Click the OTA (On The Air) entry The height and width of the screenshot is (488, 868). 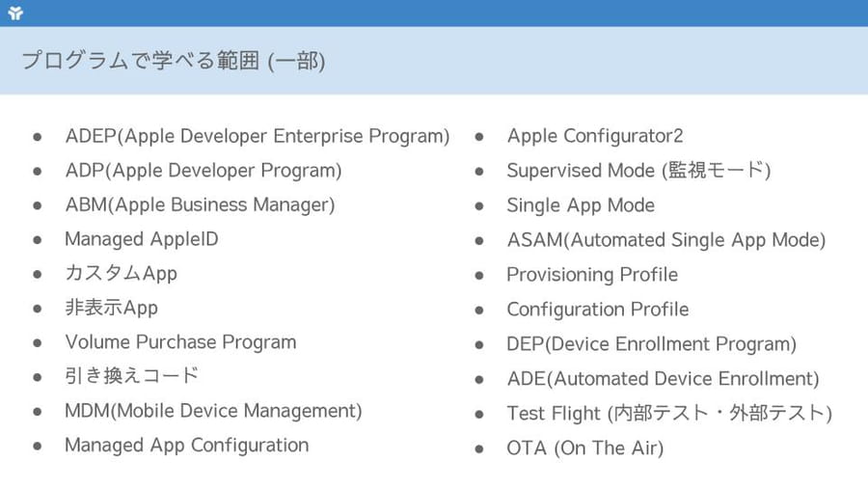585,448
